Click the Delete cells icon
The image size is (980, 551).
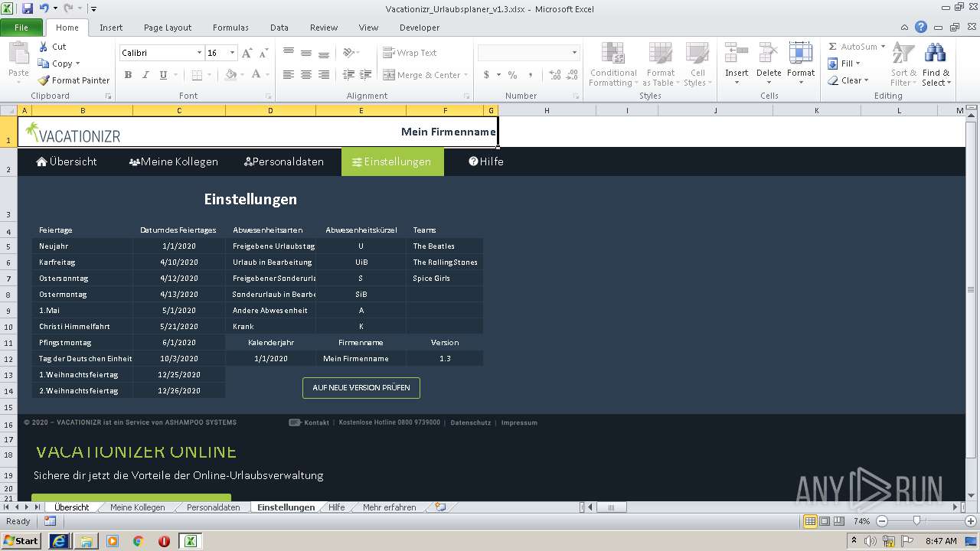tap(769, 54)
